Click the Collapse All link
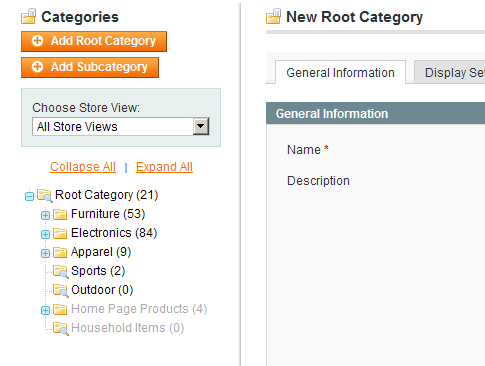This screenshot has width=485, height=366. (83, 167)
